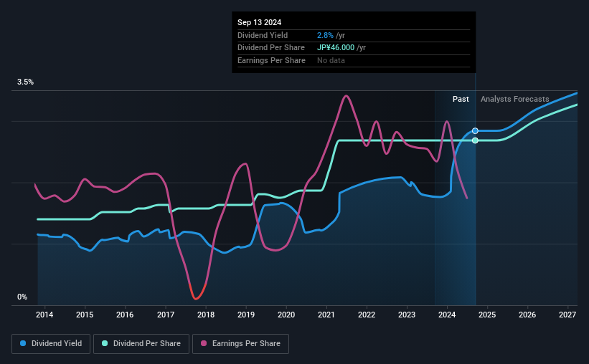Click the 0% y-axis label
Screen dimensions: 589x364
point(22,297)
